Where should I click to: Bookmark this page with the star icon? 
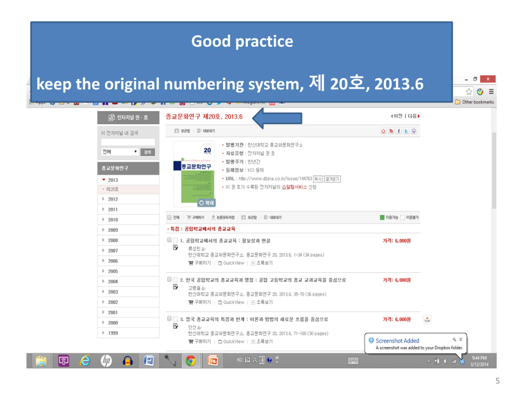coord(469,92)
